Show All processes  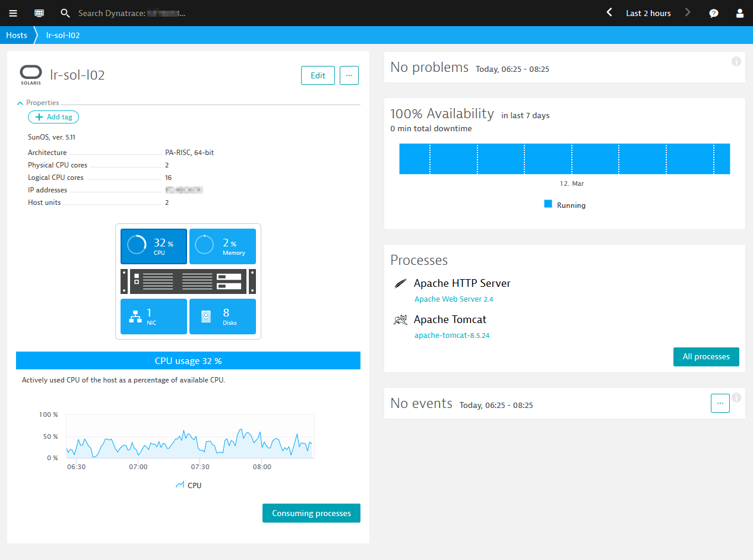(x=706, y=357)
